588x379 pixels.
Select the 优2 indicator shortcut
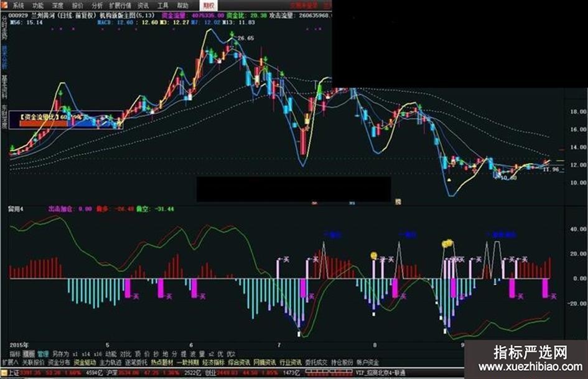(x=231, y=354)
